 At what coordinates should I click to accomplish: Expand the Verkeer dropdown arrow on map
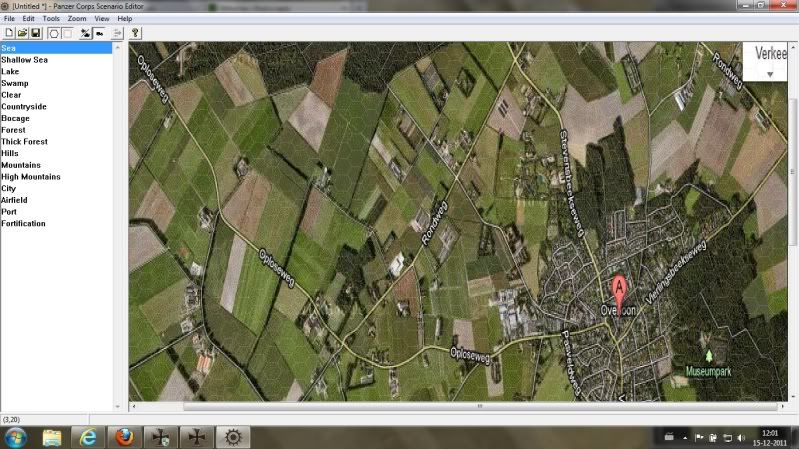[770, 74]
